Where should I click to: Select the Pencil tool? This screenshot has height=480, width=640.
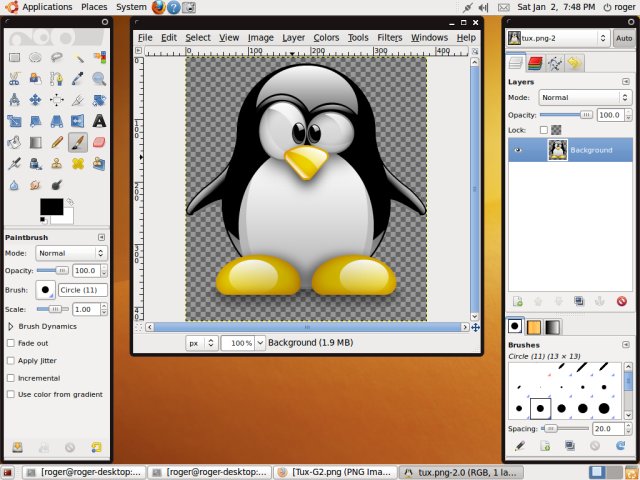[x=57, y=142]
